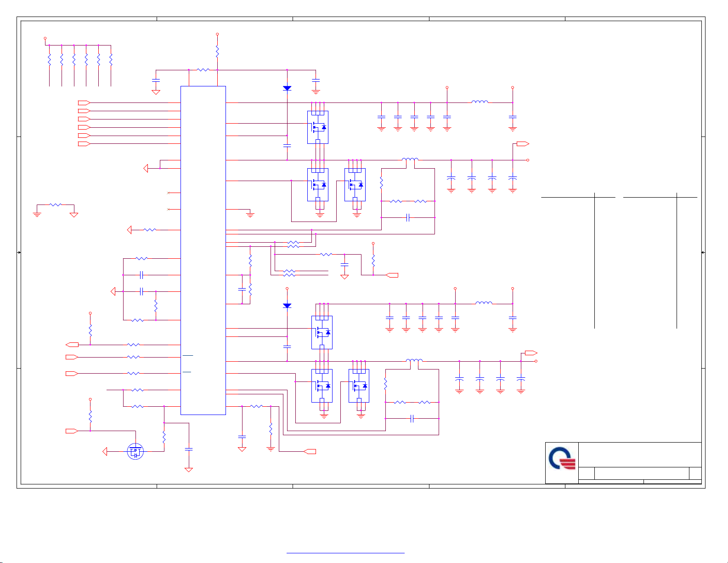Select the input filter inductor on lower supply rail
Screen dimensions: 728x563
(484, 303)
